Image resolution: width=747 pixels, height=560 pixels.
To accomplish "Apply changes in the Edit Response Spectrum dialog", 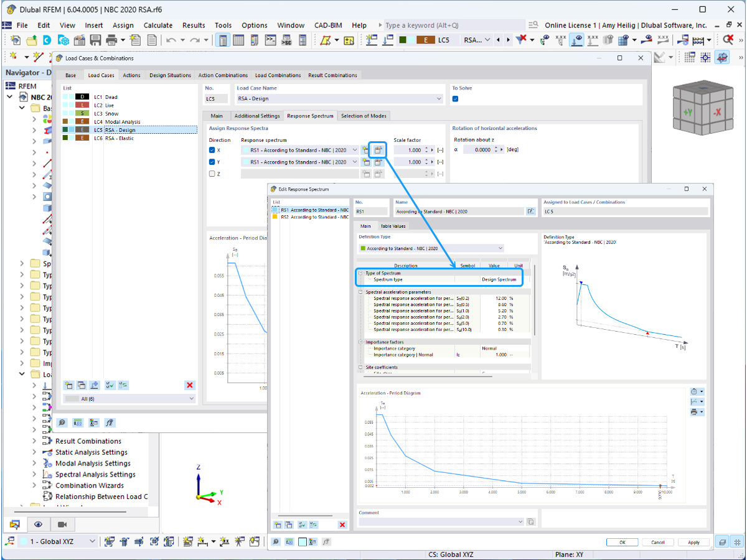I will [693, 542].
